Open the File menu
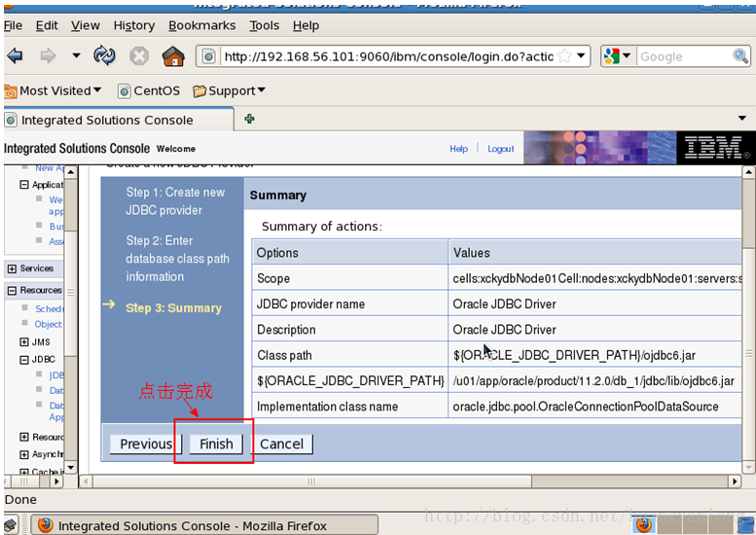 [13, 25]
